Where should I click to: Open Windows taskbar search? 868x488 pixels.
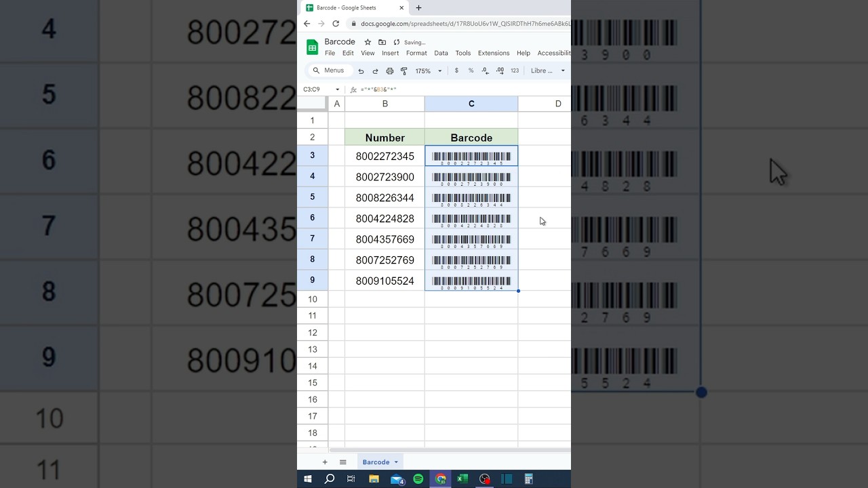330,479
